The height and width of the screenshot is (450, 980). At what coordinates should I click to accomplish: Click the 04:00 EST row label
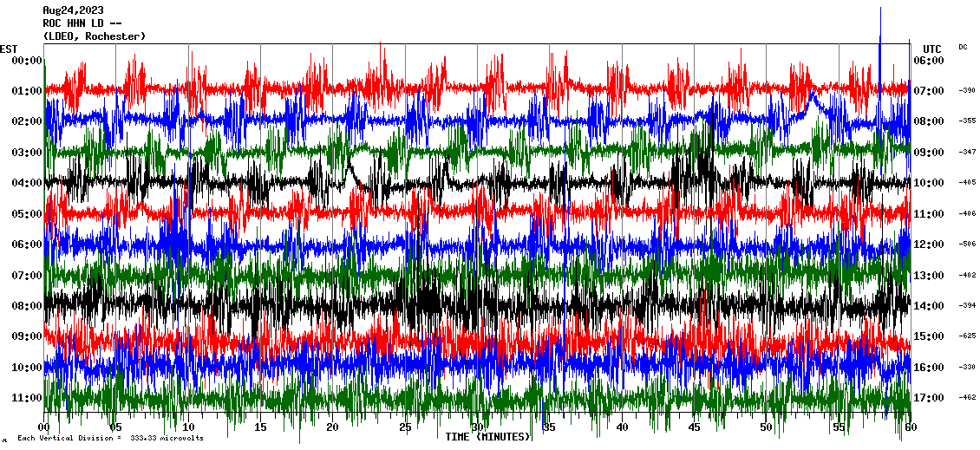(x=28, y=183)
